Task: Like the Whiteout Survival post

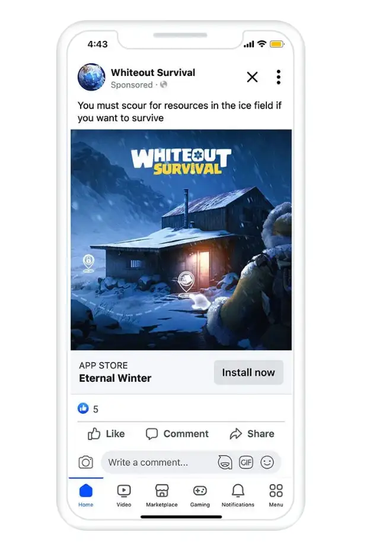Action: [x=106, y=433]
